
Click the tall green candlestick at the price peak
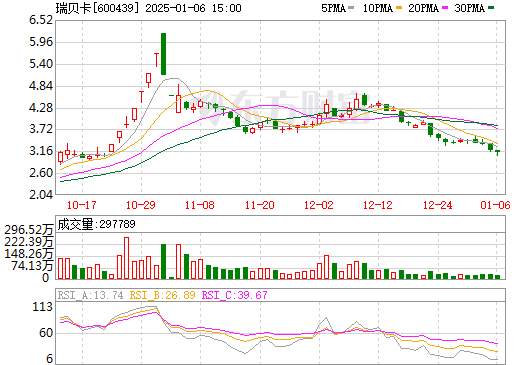[x=163, y=54]
